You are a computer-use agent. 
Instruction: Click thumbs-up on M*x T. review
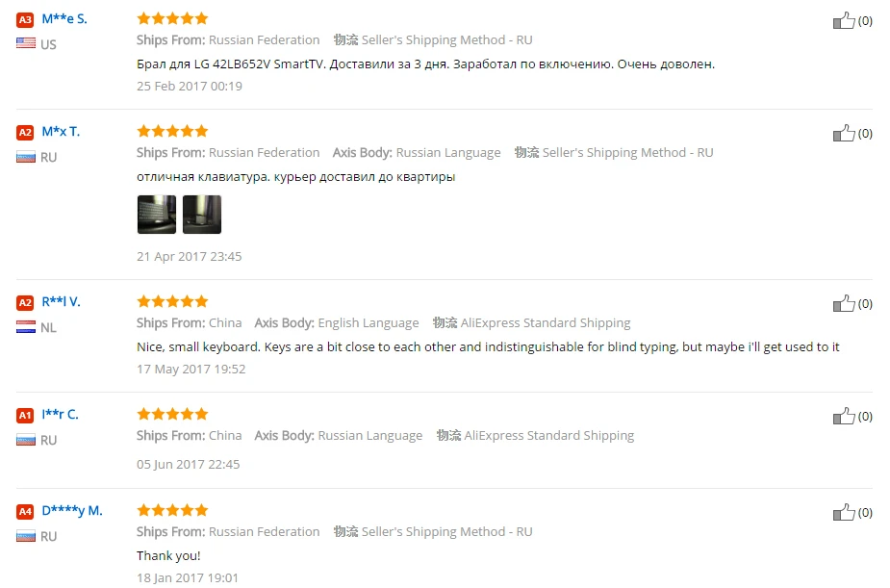tap(844, 133)
